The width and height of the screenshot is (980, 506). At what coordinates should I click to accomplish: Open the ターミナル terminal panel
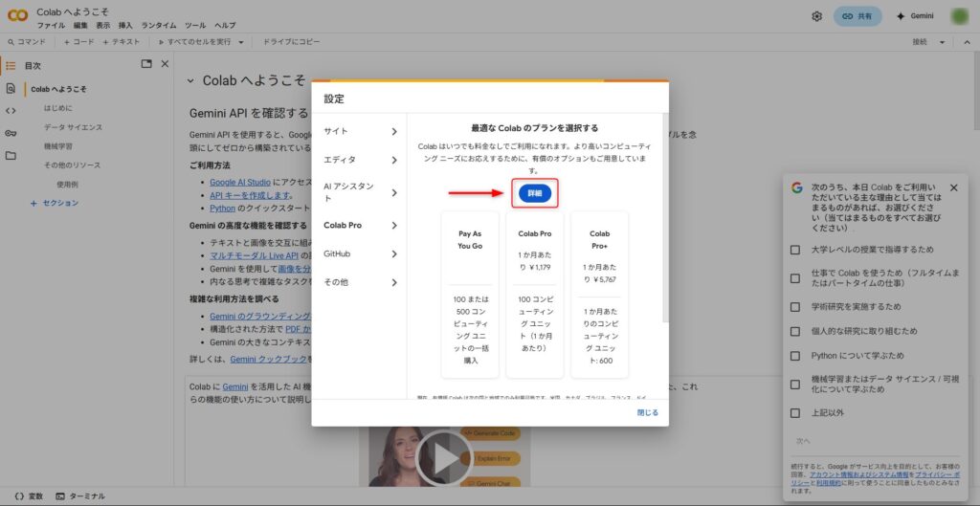(x=80, y=496)
